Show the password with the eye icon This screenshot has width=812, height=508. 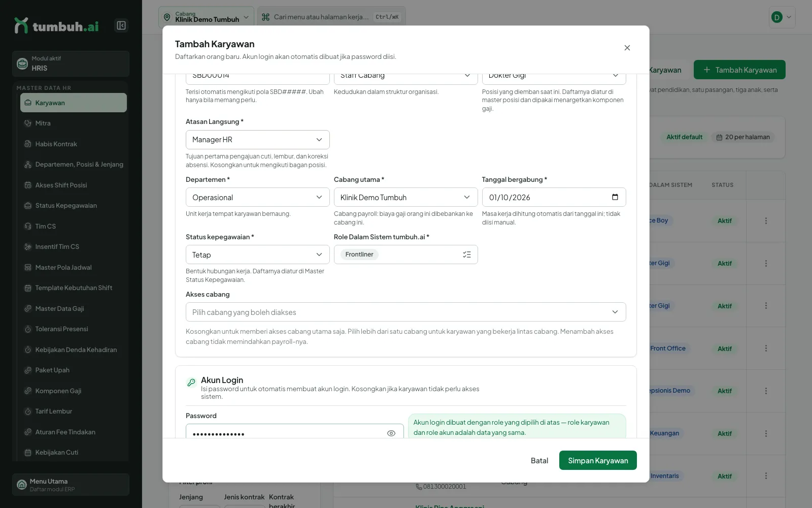coord(391,433)
